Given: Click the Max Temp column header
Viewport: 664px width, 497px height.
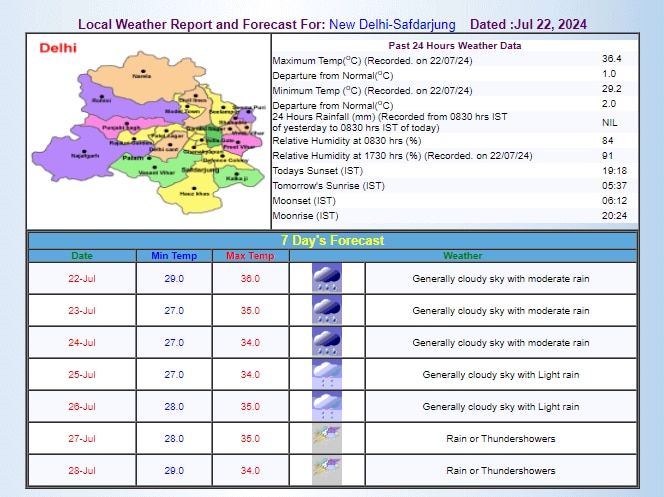Looking at the screenshot, I should (x=250, y=256).
